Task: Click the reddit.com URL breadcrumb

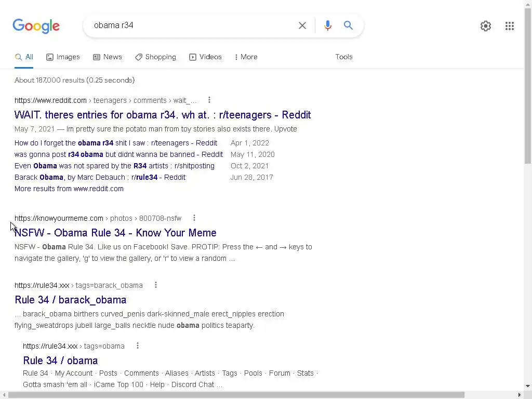Action: [105, 100]
